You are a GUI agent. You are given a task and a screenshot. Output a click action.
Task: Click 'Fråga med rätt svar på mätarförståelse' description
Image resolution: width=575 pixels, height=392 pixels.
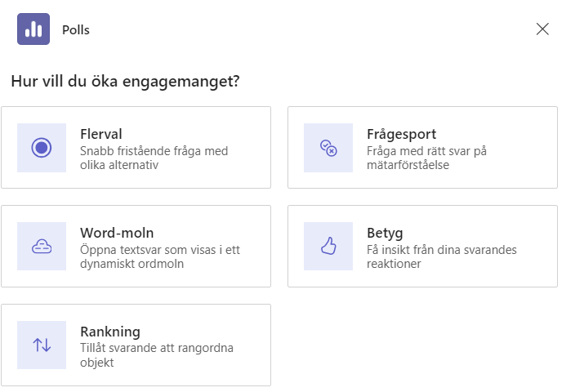tap(427, 158)
